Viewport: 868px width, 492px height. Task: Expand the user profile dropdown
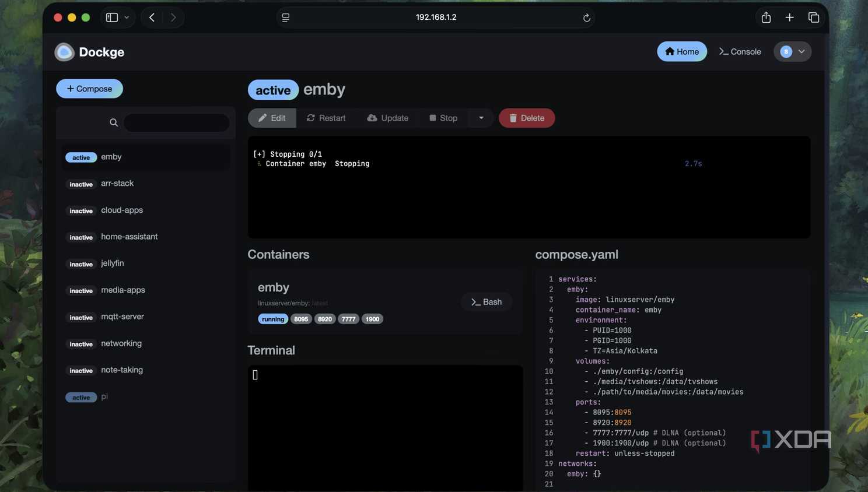pos(792,51)
